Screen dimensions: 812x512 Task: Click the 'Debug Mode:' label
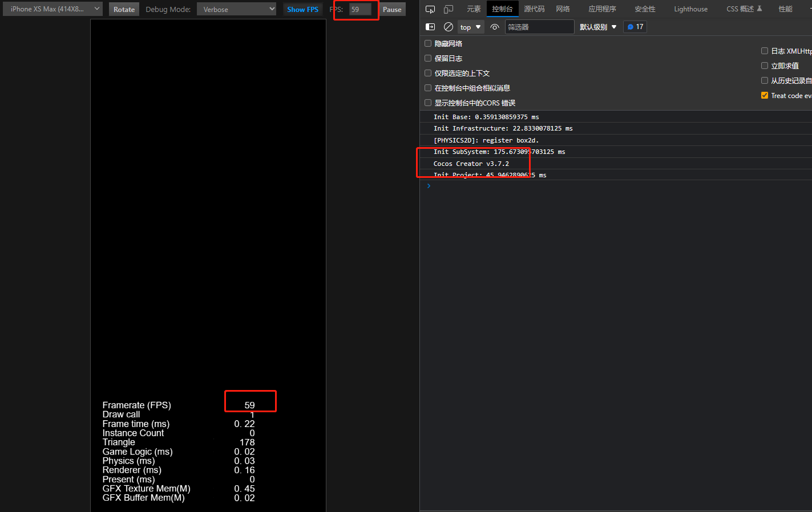(x=168, y=9)
